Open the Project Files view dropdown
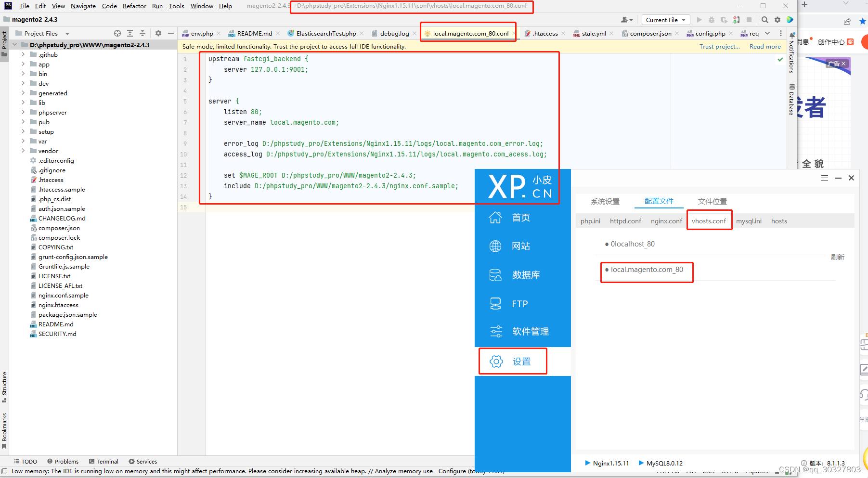The image size is (868, 478). [67, 34]
